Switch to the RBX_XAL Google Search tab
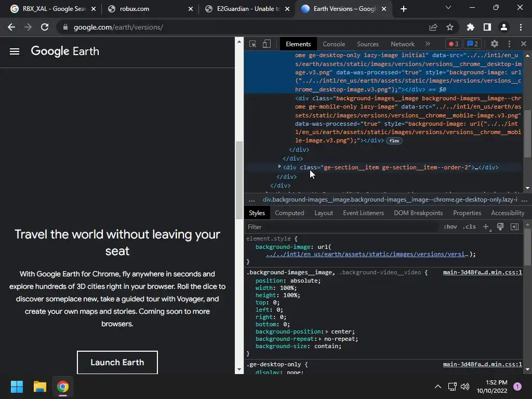The image size is (532, 399). coord(54,9)
